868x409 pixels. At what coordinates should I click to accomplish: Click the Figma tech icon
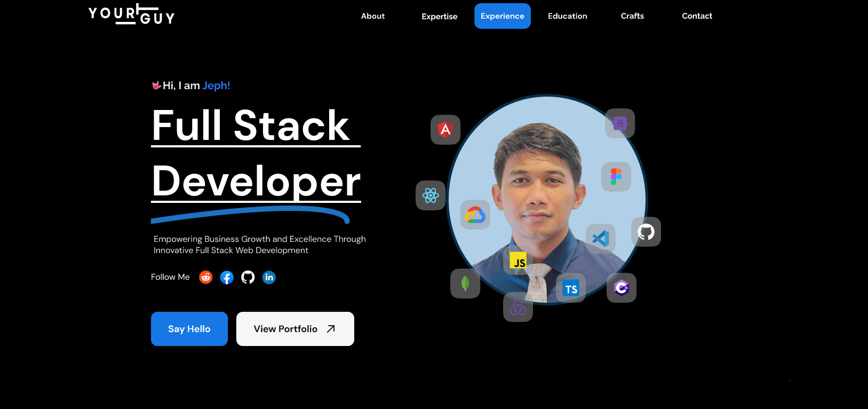[x=616, y=177]
